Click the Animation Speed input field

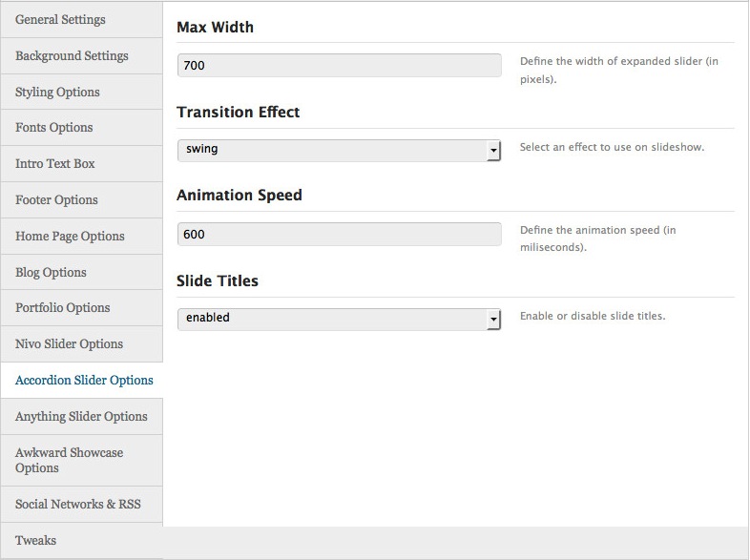(x=339, y=235)
